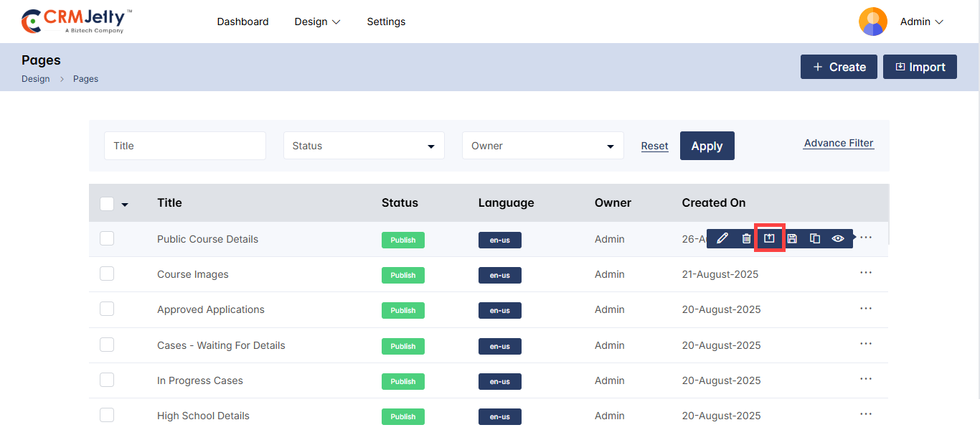
Task: Check the box for Public Course Details
Action: coord(107,238)
